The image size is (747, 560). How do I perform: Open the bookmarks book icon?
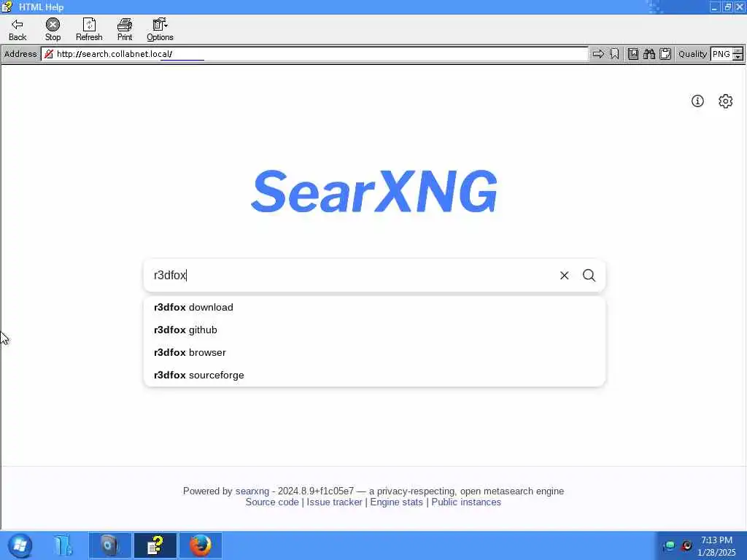(x=632, y=54)
